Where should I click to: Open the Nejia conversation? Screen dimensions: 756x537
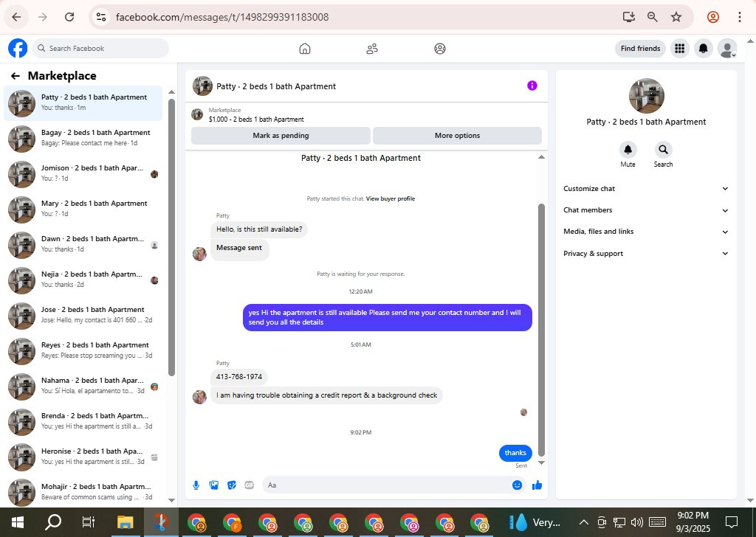click(x=83, y=280)
